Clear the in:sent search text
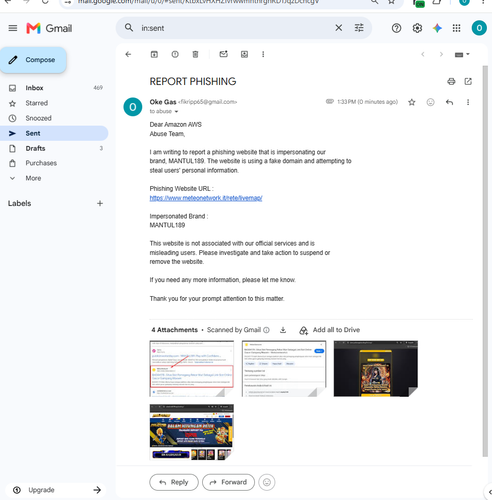This screenshot has height=500, width=492. 338,28
